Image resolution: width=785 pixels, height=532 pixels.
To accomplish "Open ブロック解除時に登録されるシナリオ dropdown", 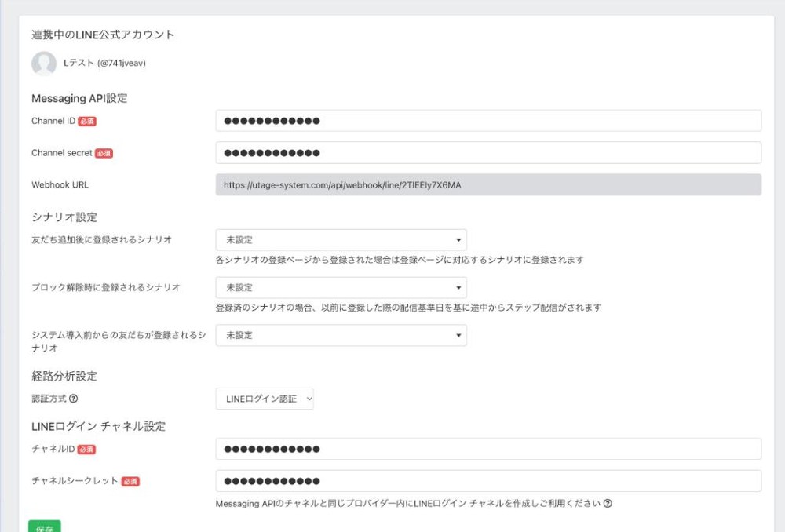I will pyautogui.click(x=341, y=287).
